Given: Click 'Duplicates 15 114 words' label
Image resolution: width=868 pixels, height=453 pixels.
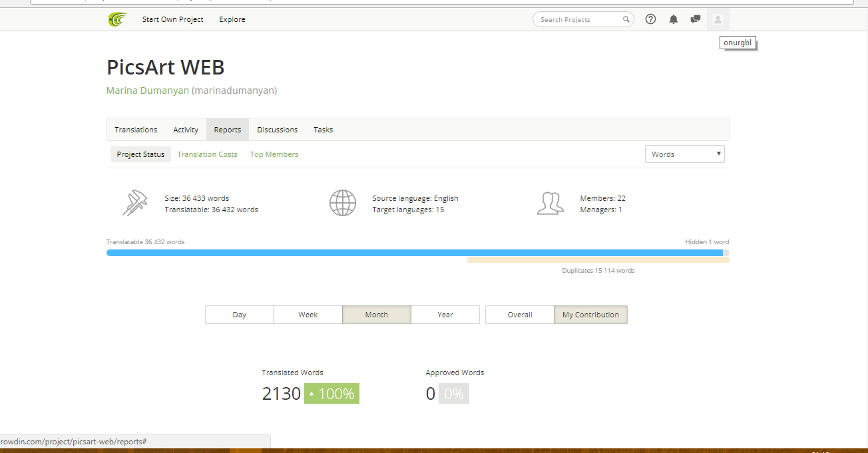Looking at the screenshot, I should click(598, 271).
